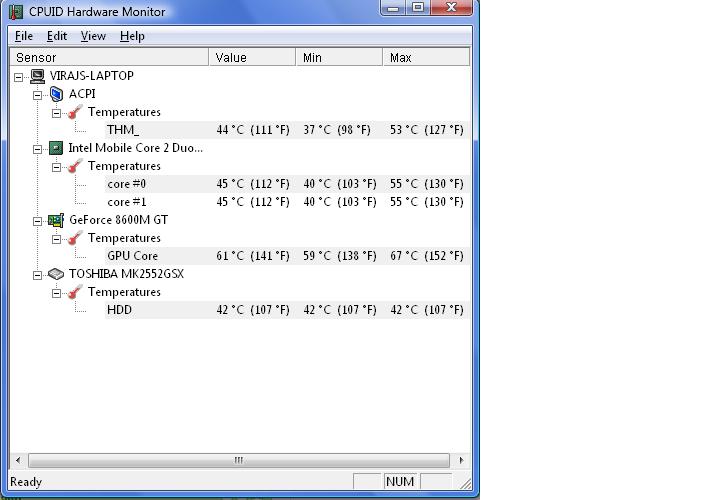Click the Value column header
Viewport: 720px width, 500px height.
(252, 57)
